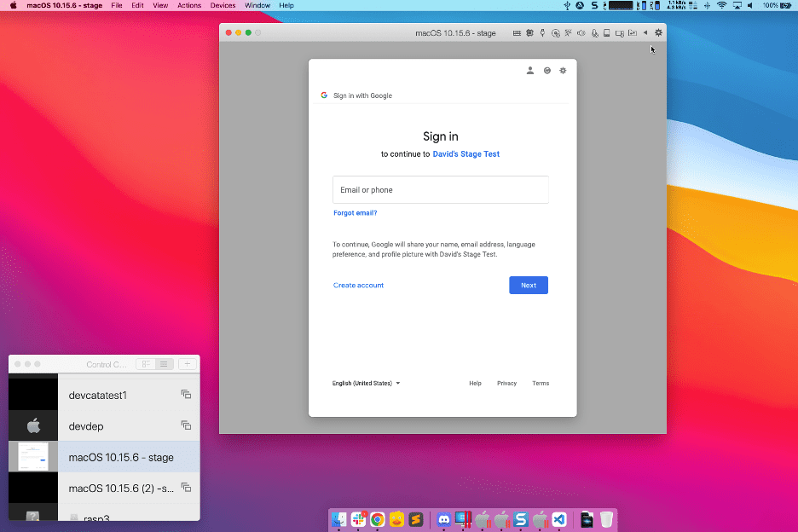Open Finder from the Dock

tap(339, 519)
